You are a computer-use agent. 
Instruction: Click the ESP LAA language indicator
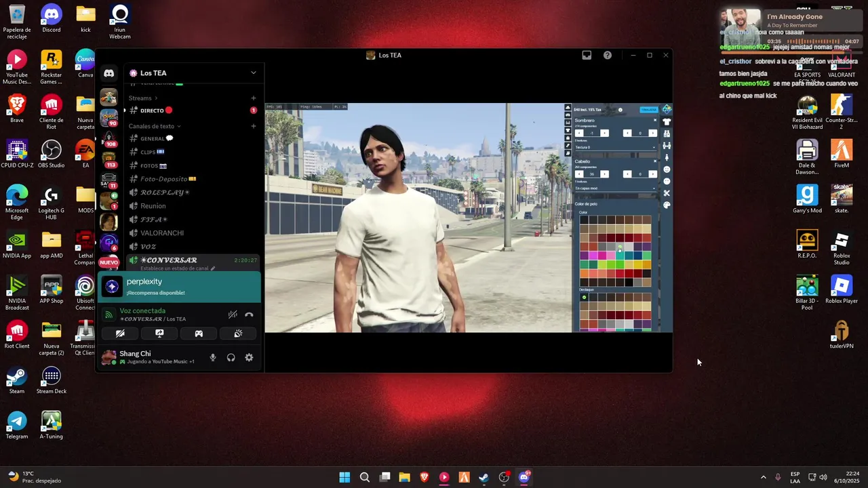(x=795, y=477)
